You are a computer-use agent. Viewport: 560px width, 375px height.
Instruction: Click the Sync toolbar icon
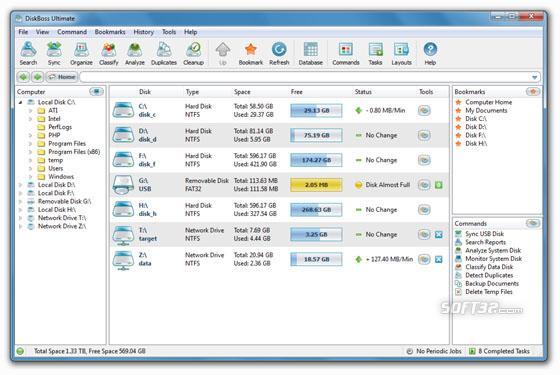[54, 53]
